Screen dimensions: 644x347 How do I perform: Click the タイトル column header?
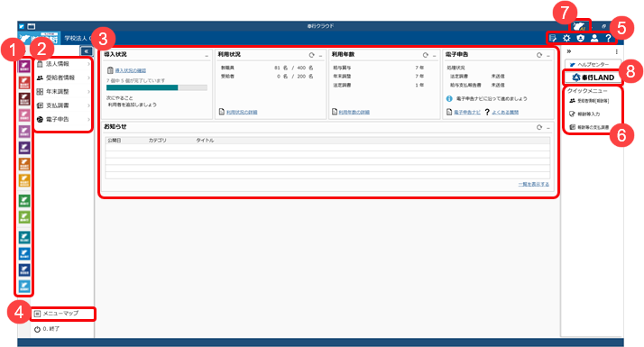[205, 141]
